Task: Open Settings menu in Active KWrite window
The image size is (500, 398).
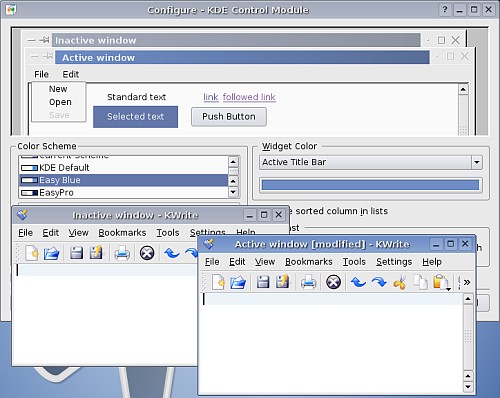Action: [x=394, y=262]
